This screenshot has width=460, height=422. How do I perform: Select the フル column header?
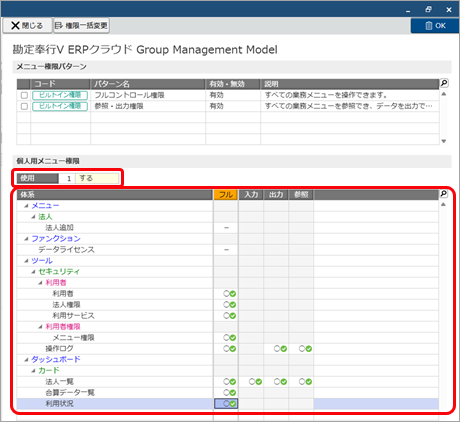[x=226, y=195]
